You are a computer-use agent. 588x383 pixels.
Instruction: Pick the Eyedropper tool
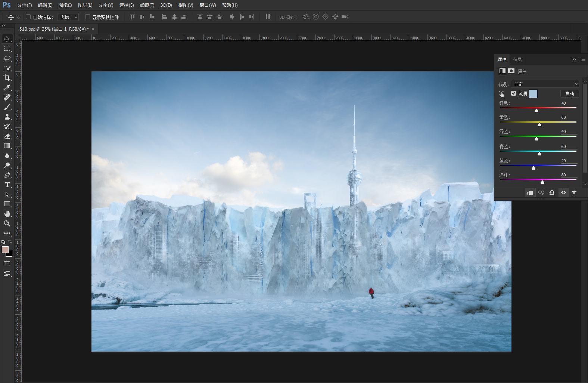[7, 87]
